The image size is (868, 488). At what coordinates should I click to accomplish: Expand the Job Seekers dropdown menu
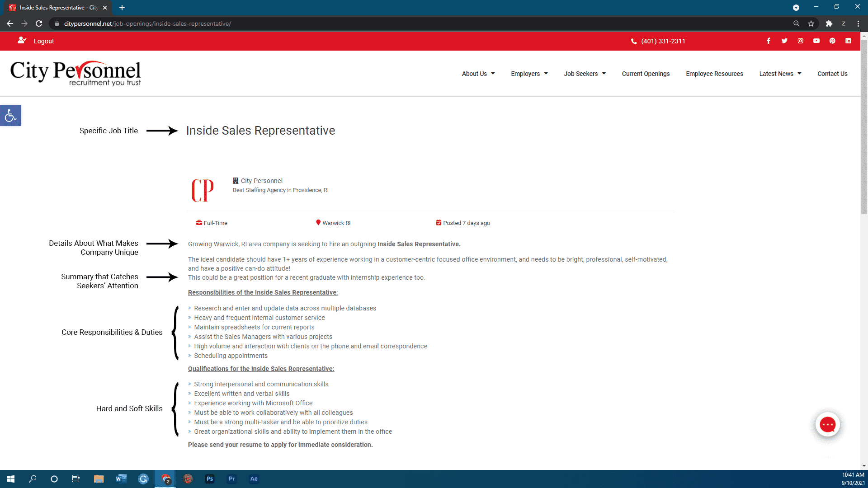click(585, 74)
